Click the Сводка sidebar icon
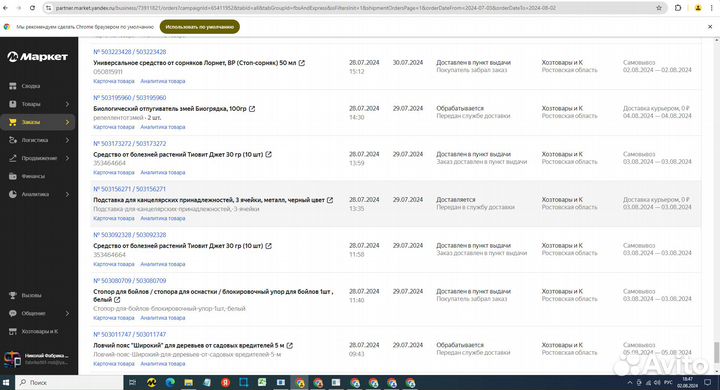 click(13, 86)
